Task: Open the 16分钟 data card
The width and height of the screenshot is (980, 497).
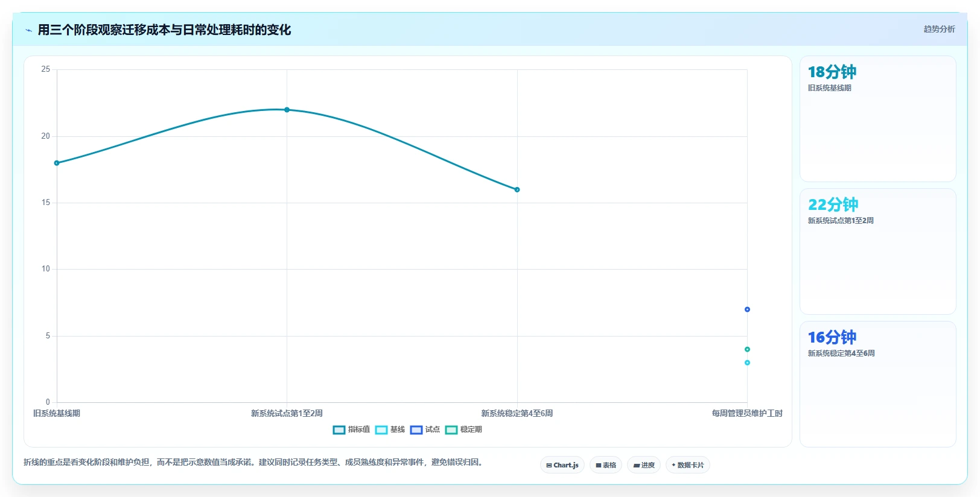Action: click(877, 384)
